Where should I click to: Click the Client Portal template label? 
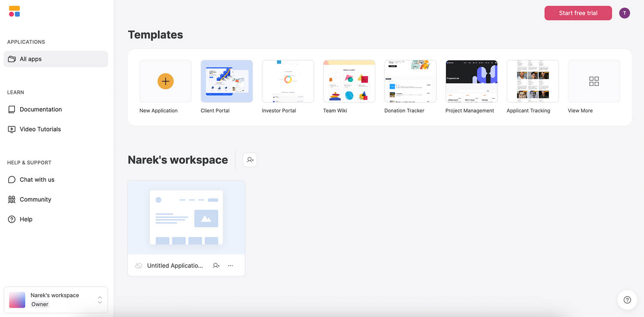[x=215, y=111]
